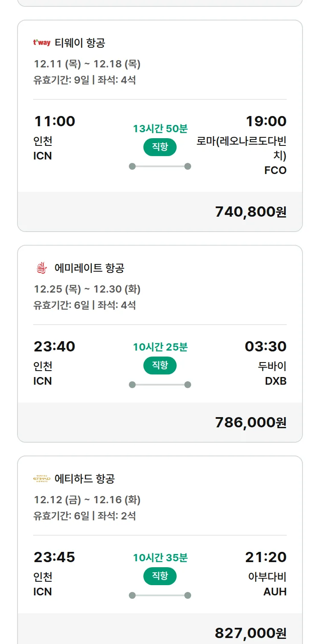This screenshot has height=644, width=320.
Task: Open the 에미레이트 항공 flight title
Action: click(89, 268)
